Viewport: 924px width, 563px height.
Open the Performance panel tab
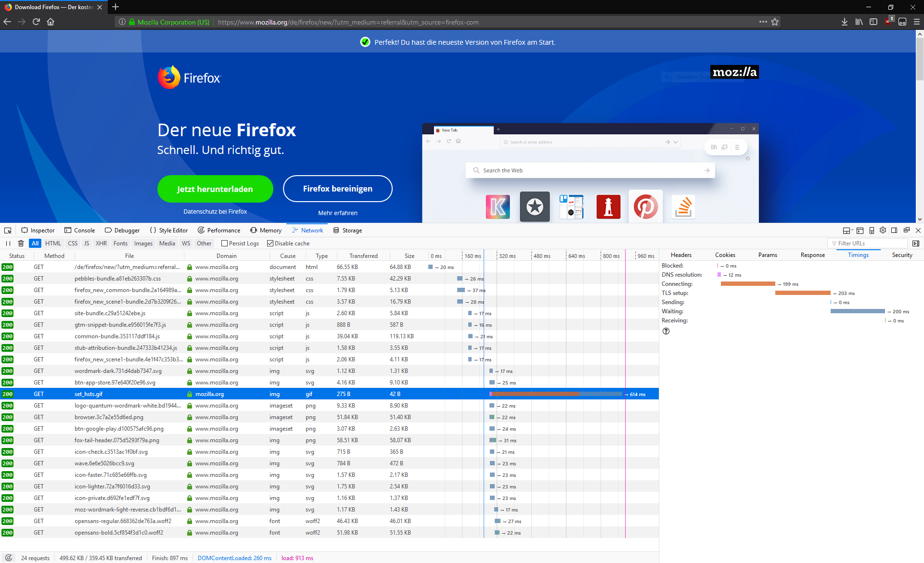(x=219, y=230)
